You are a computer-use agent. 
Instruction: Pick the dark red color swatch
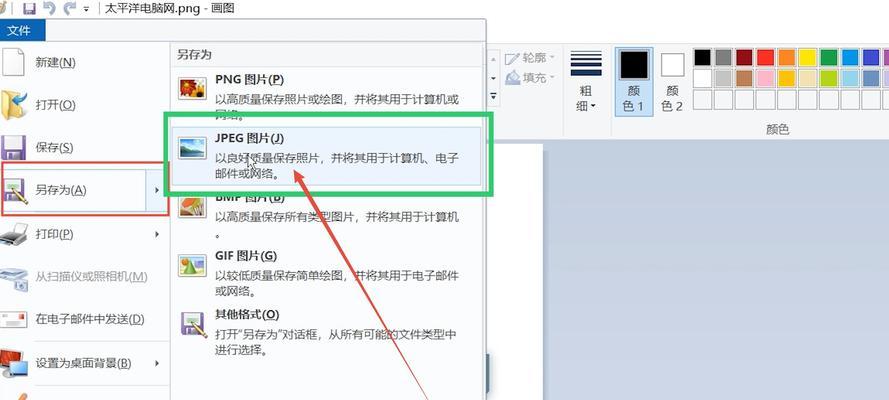point(744,58)
